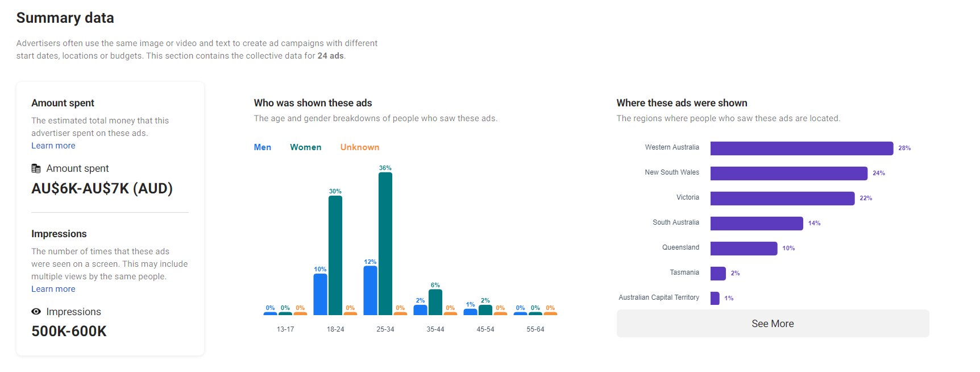Select the Tasmania 2% bar

point(717,273)
